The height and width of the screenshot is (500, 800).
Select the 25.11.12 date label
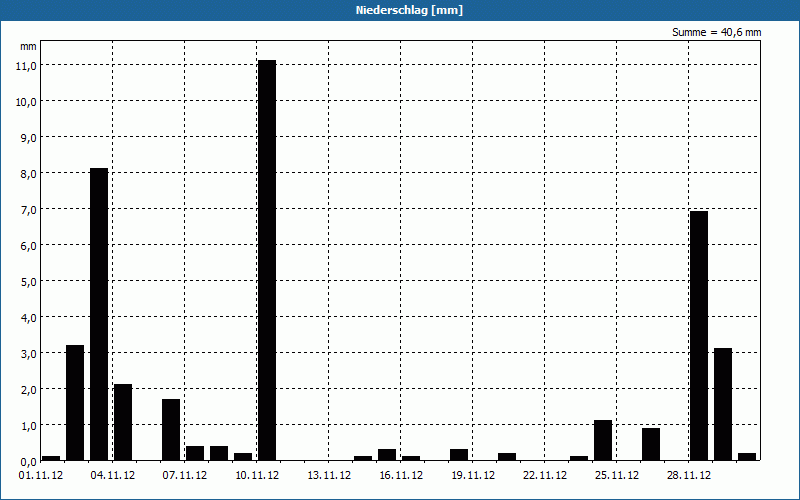[616, 475]
